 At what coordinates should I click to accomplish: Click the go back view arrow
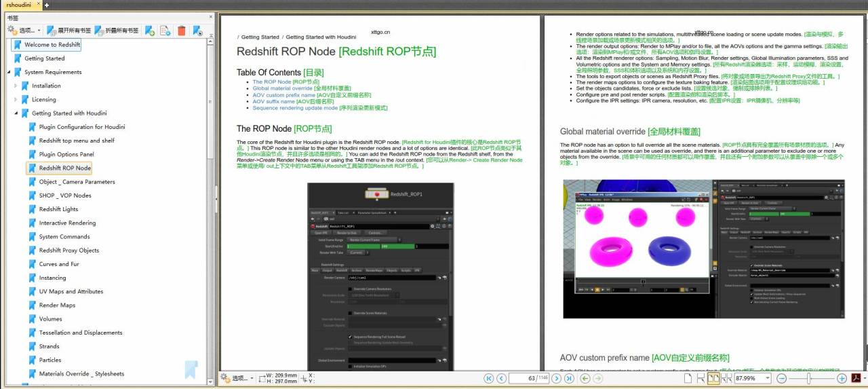[x=586, y=378]
